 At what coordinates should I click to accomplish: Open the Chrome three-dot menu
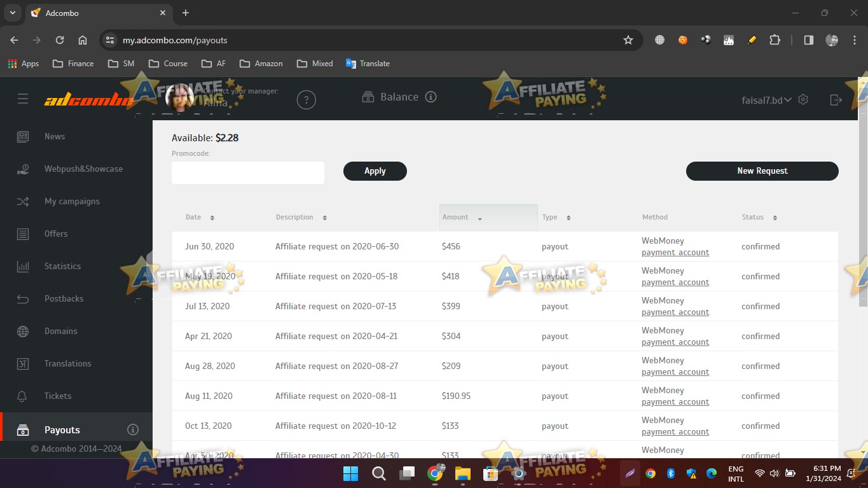(x=855, y=40)
